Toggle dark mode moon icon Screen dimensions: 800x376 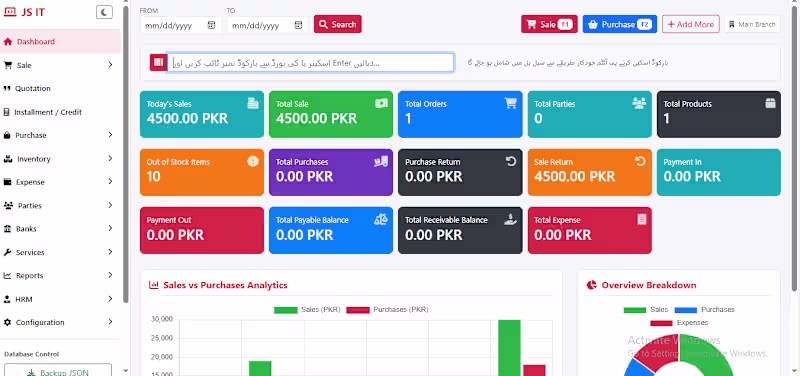tap(104, 12)
